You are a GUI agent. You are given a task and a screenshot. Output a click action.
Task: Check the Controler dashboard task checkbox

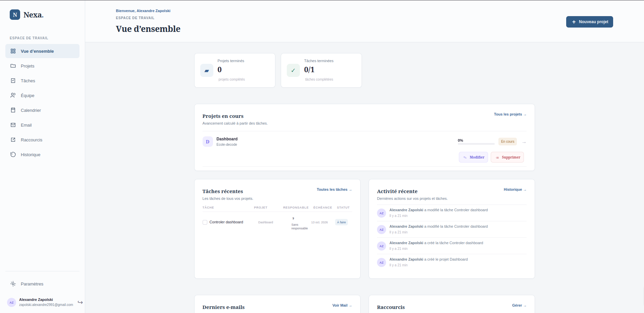205,222
